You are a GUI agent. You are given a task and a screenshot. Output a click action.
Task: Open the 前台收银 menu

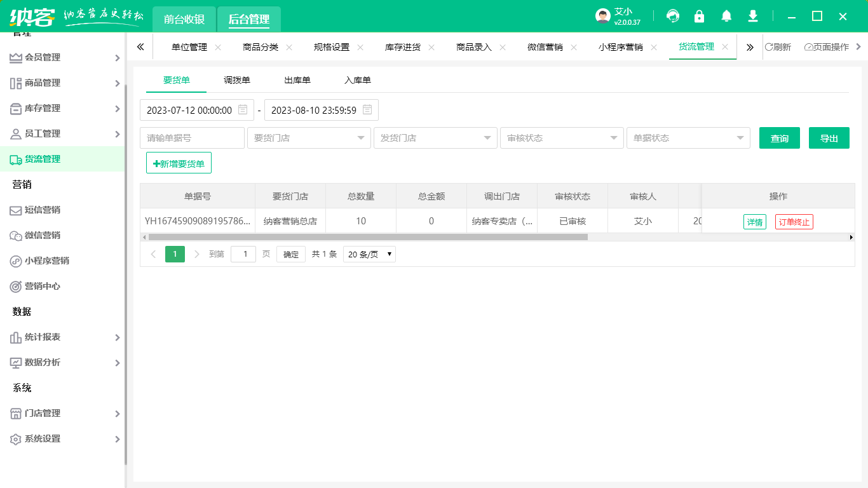pos(184,19)
